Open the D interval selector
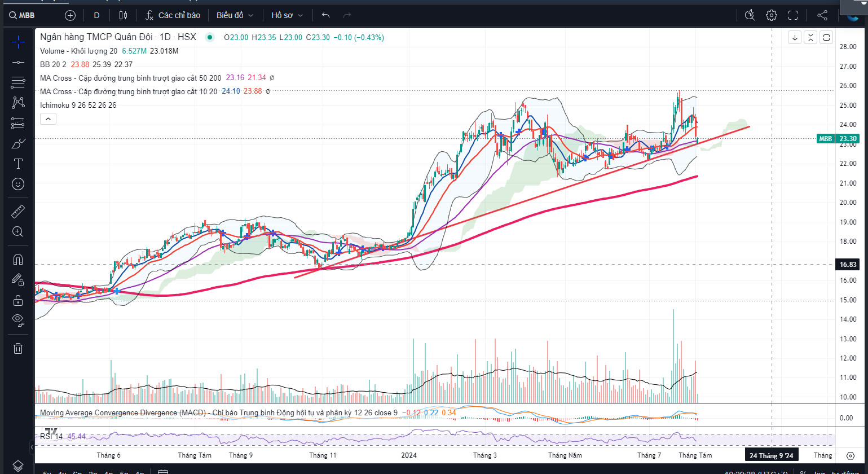Viewport: 868px width, 474px height. [96, 15]
